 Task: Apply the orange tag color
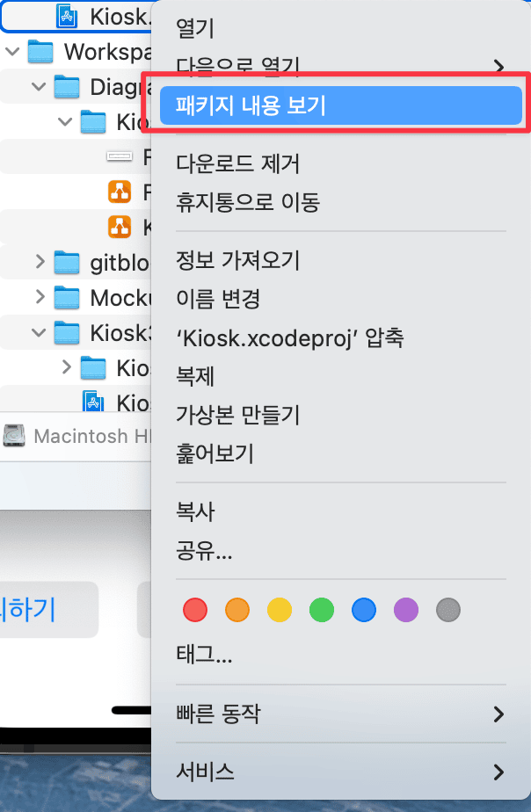point(237,610)
